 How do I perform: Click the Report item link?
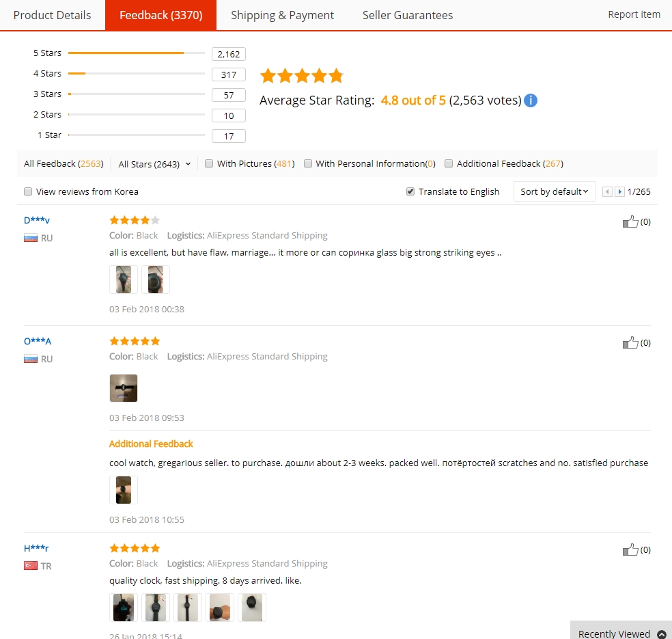pyautogui.click(x=634, y=14)
